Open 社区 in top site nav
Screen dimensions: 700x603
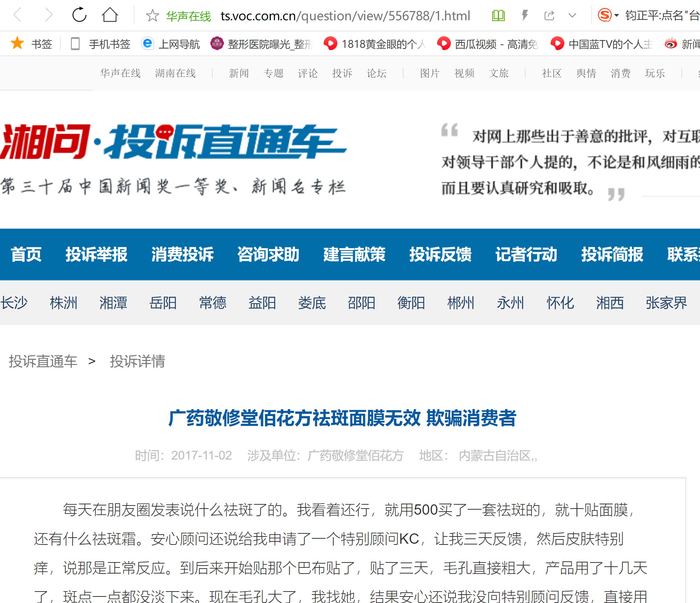[552, 73]
